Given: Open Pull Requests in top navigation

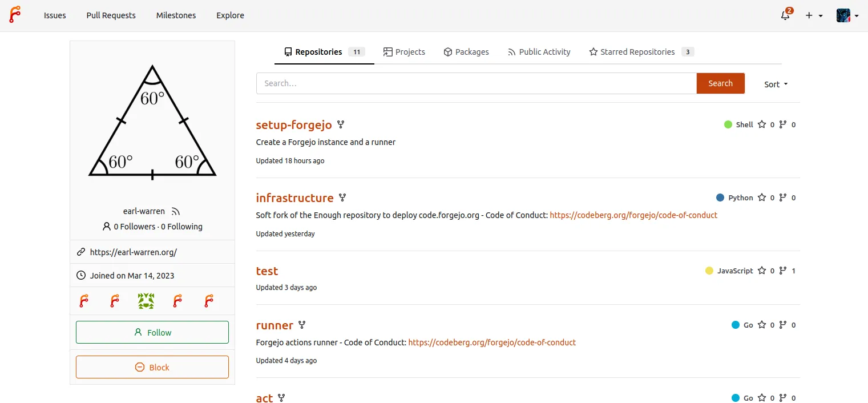Looking at the screenshot, I should tap(111, 15).
